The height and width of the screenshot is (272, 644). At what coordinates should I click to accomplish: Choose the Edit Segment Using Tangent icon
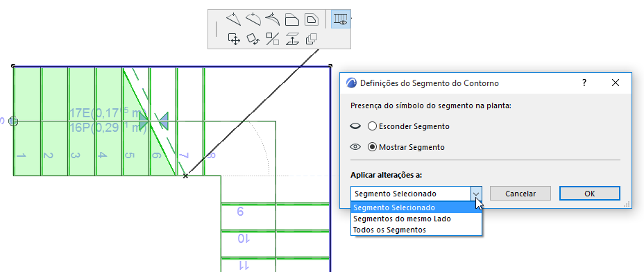click(272, 19)
